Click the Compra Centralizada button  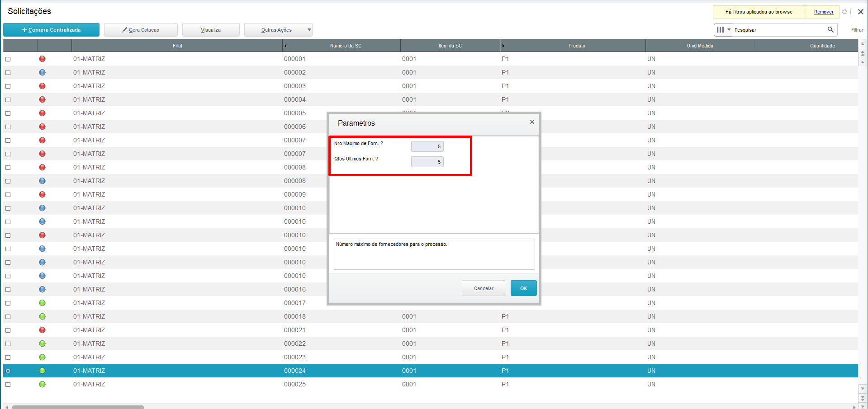click(x=51, y=30)
